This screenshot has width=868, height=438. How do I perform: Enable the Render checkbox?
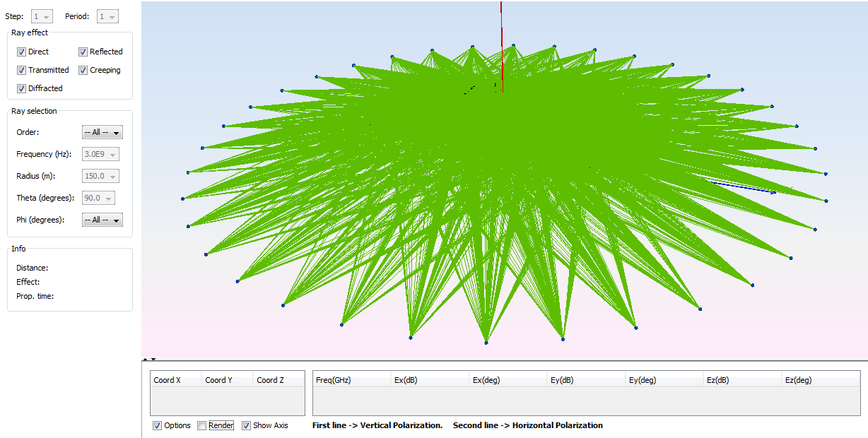[201, 425]
